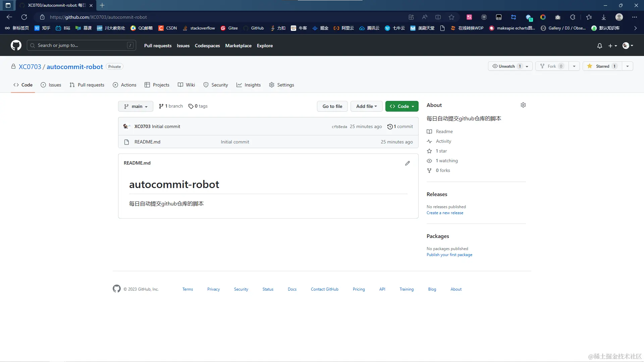Screen dimensions: 644x362
Task: Open browser downloads icon
Action: click(603, 17)
